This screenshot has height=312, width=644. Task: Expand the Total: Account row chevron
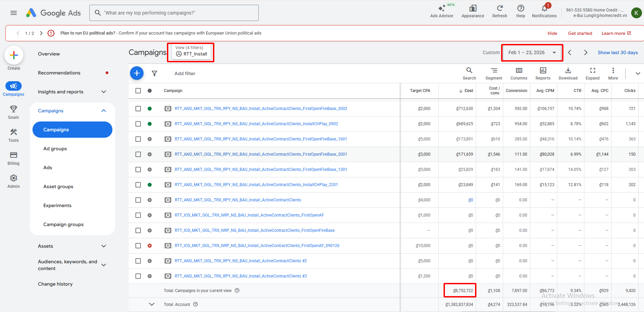pos(152,304)
